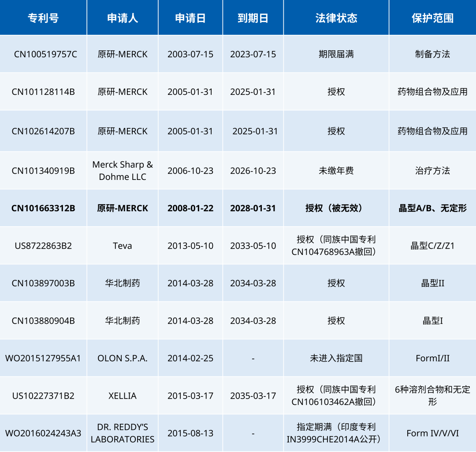
Task: Click the protection scope Form IV/V/VI
Action: pyautogui.click(x=433, y=433)
